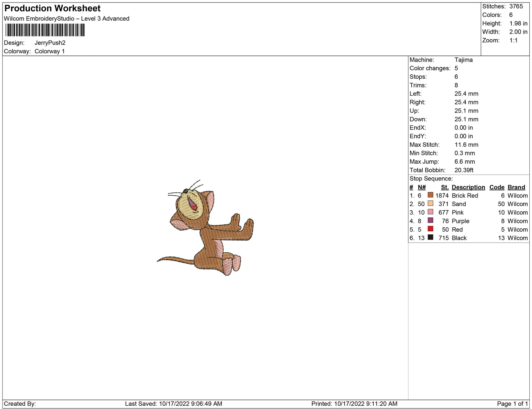
Task: Select the stitch count "371"
Action: coord(444,204)
